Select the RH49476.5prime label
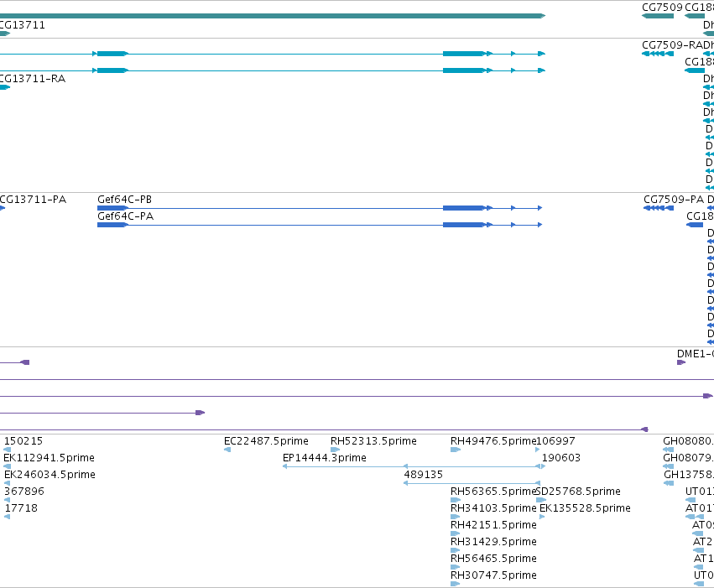The image size is (714, 588). pos(493,441)
